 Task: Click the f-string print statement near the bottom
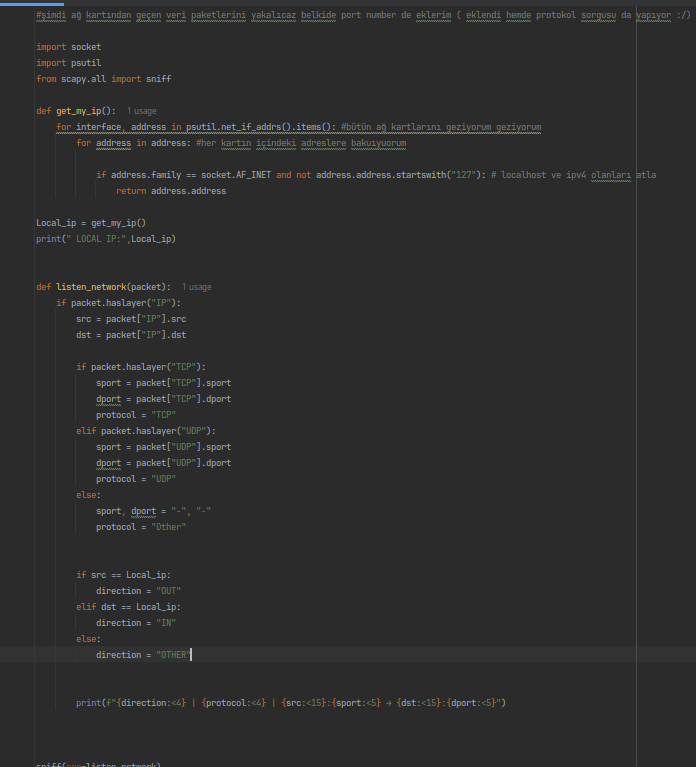point(290,703)
